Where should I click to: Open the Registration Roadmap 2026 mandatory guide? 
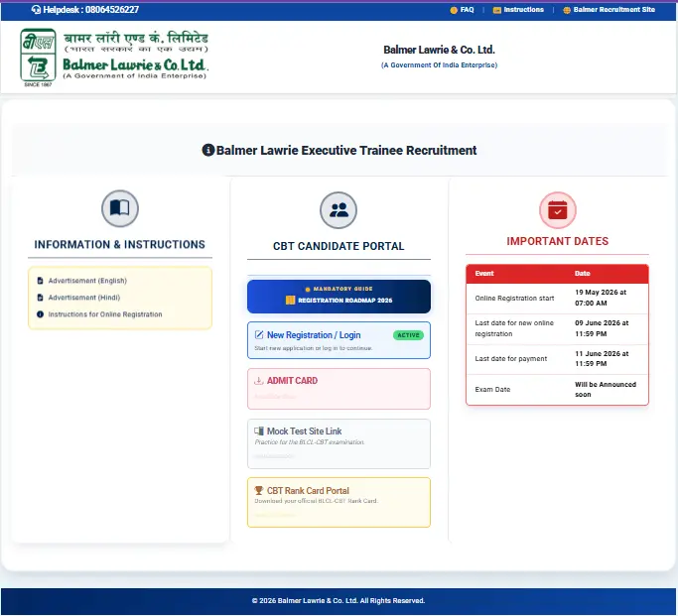(339, 297)
